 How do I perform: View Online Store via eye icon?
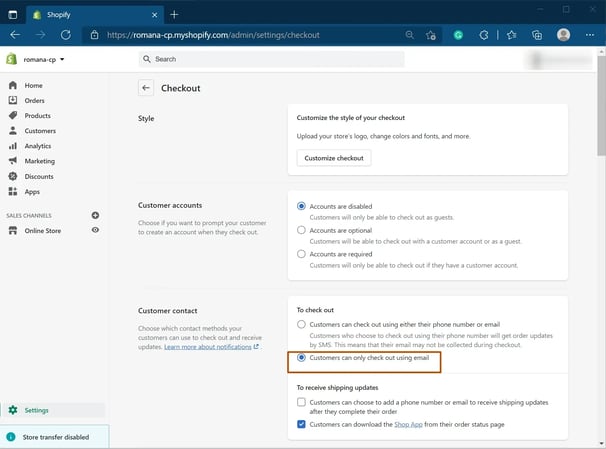click(x=95, y=230)
